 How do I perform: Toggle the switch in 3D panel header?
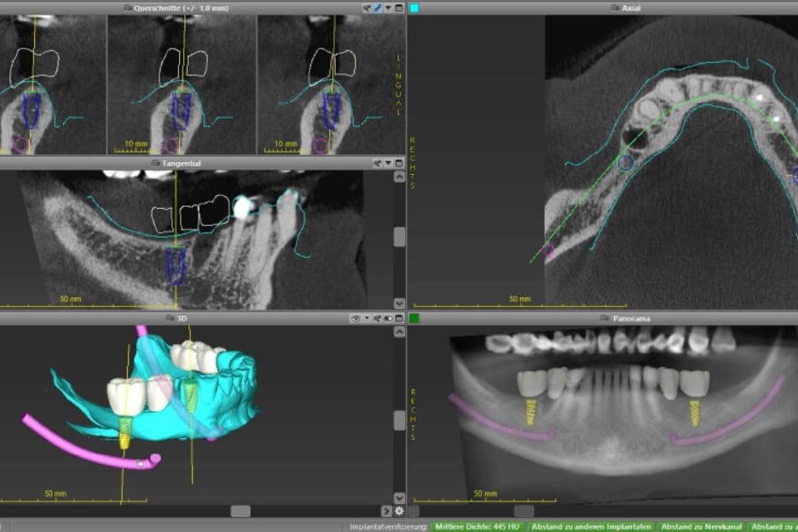(x=388, y=318)
